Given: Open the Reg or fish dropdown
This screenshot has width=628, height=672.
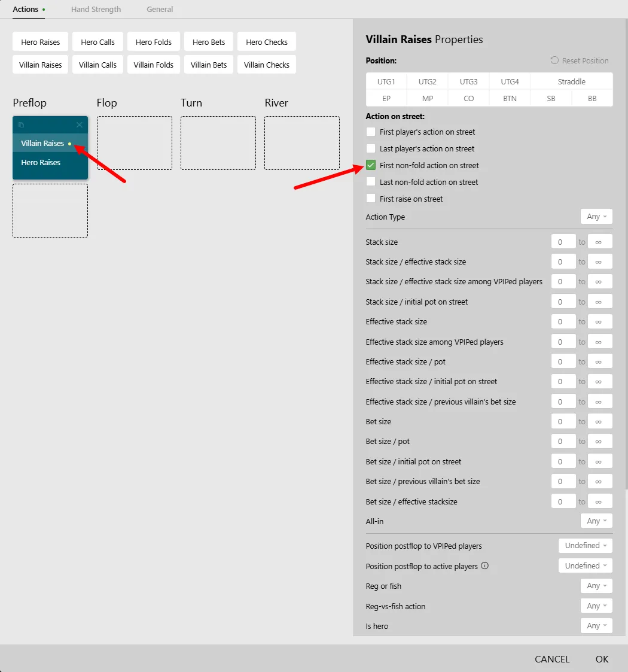Looking at the screenshot, I should click(x=596, y=586).
